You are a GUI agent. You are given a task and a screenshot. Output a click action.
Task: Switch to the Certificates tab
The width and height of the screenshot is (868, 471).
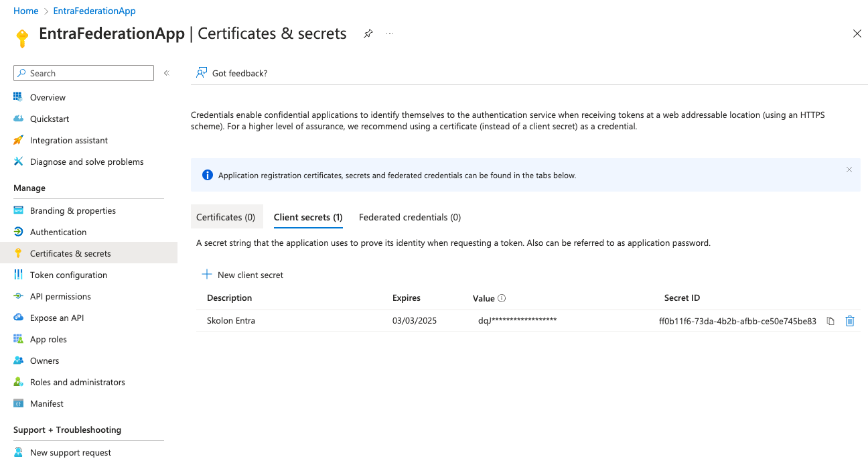coord(226,216)
